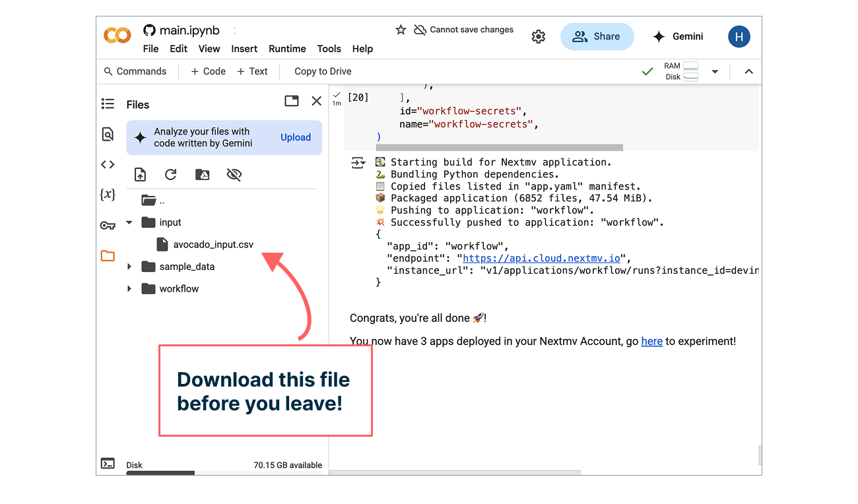Image resolution: width=858 pixels, height=504 pixels.
Task: Select the Files folder sidebar icon
Action: (108, 256)
